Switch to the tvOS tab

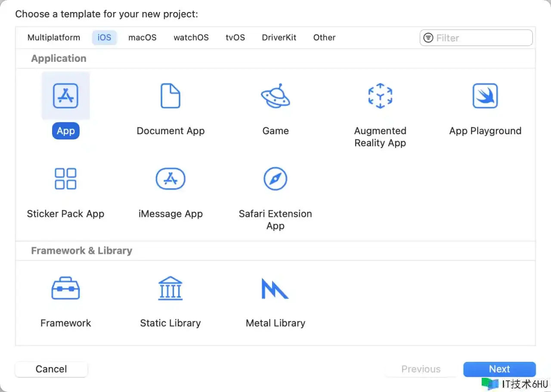(235, 37)
